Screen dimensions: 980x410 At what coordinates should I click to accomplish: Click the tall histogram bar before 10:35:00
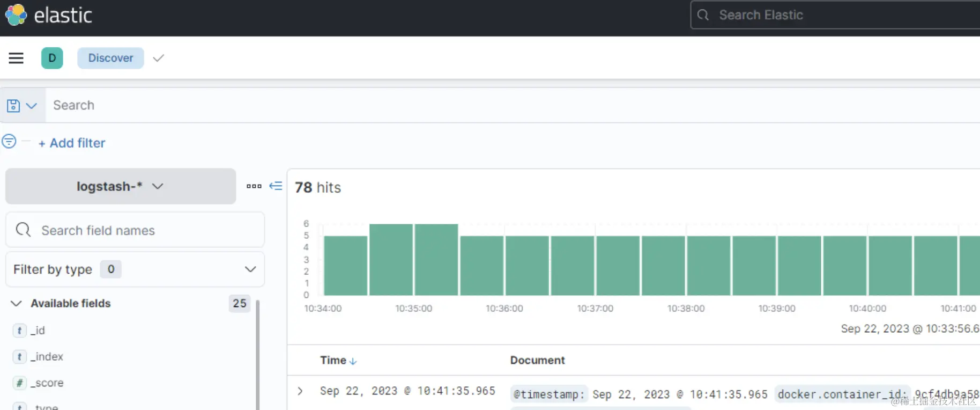[391, 260]
